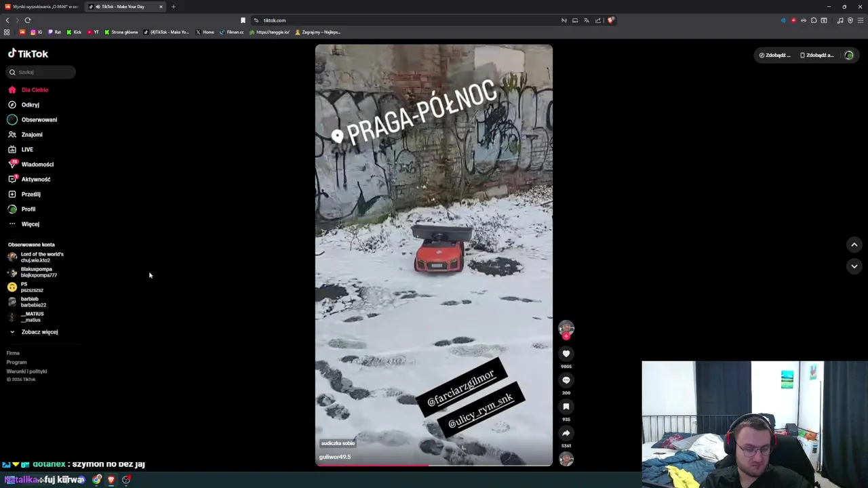Like the video with the heart icon
Screen dimensions: 868x488
pyautogui.click(x=566, y=354)
